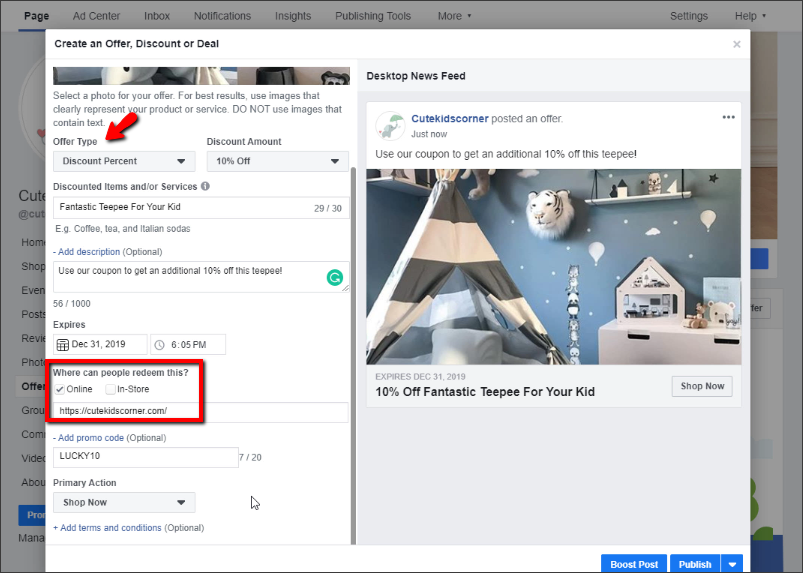Open the Ad Center tab
Screen dimensions: 803x573
tap(96, 16)
